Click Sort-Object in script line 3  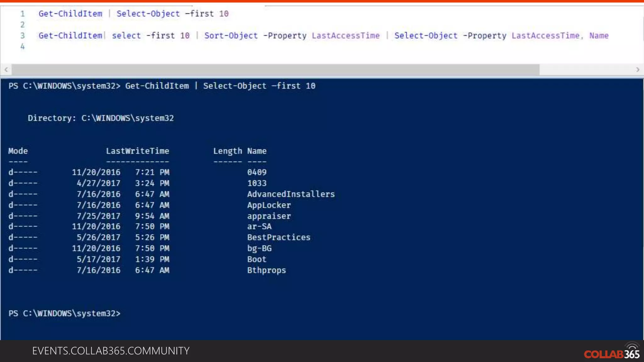click(231, 36)
